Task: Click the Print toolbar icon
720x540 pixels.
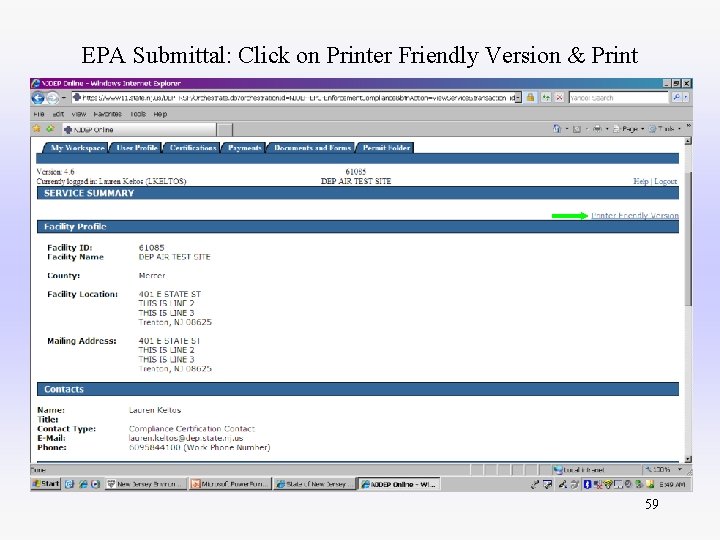Action: [x=597, y=129]
